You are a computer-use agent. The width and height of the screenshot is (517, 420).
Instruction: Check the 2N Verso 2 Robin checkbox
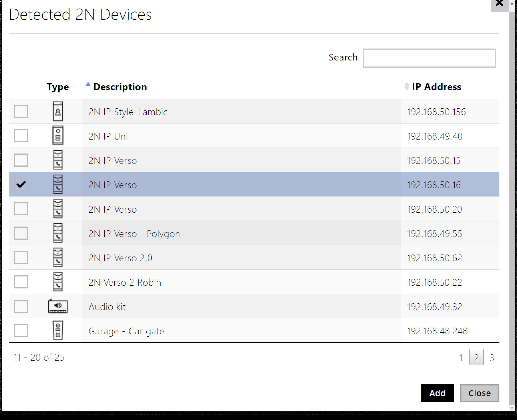21,282
